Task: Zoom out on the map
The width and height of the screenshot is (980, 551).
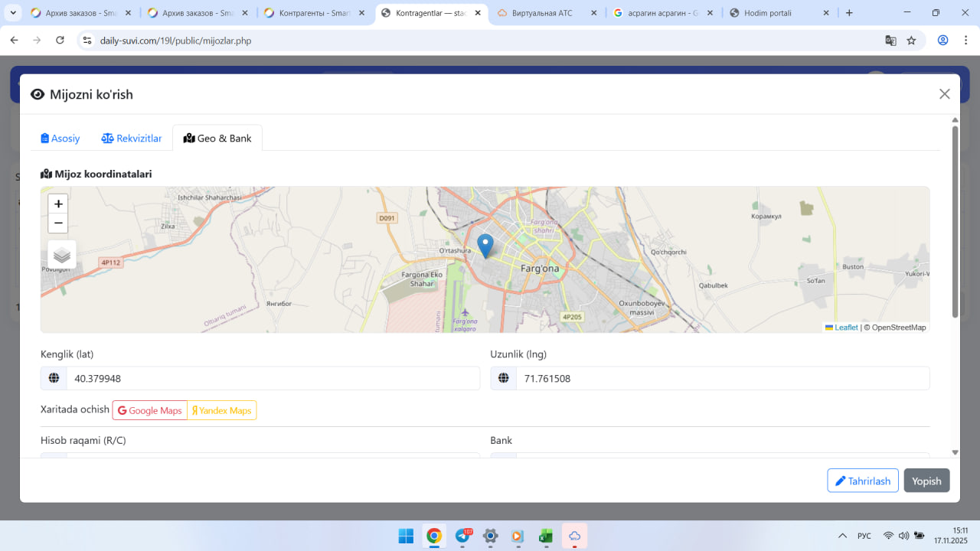Action: 58,223
